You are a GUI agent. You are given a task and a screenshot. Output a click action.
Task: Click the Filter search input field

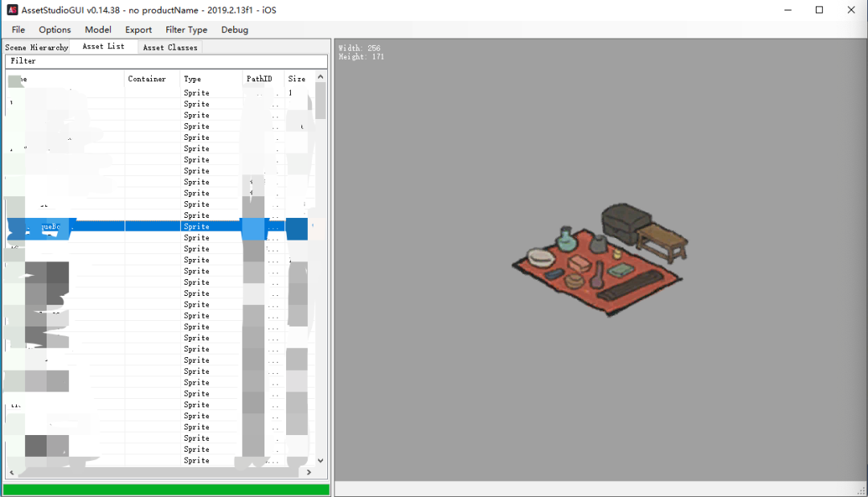tap(166, 61)
